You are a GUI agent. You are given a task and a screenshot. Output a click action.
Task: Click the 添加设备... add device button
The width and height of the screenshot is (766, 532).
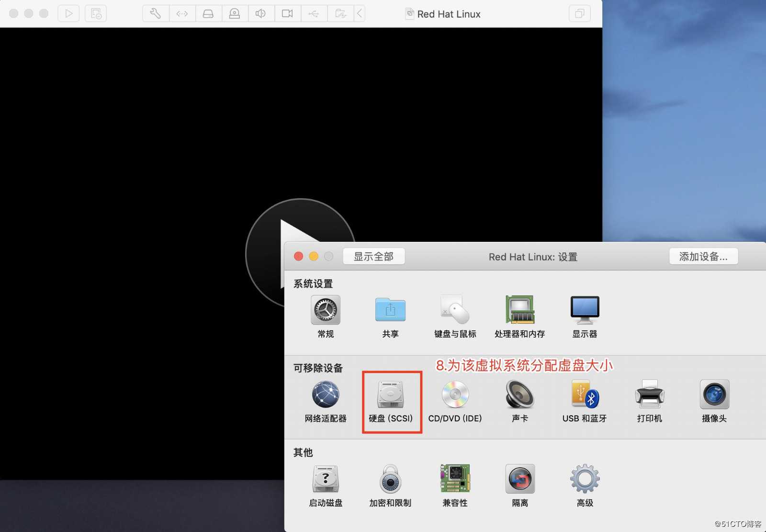pyautogui.click(x=703, y=257)
